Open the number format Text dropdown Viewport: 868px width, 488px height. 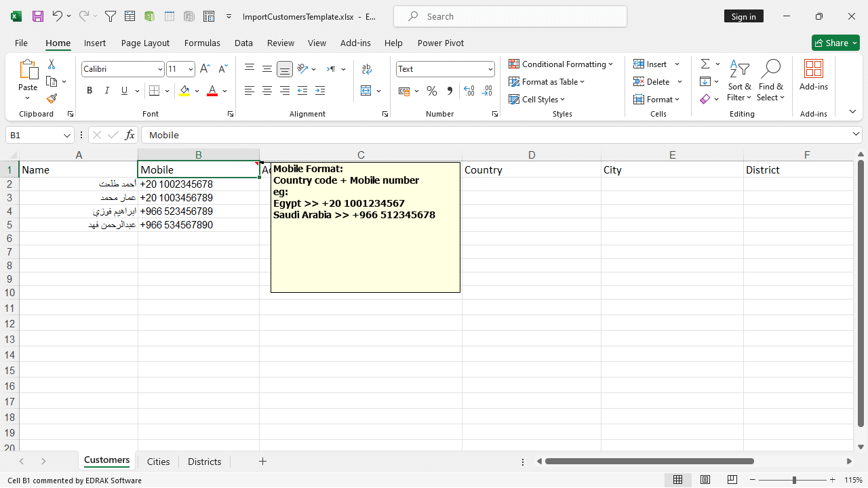click(x=490, y=69)
